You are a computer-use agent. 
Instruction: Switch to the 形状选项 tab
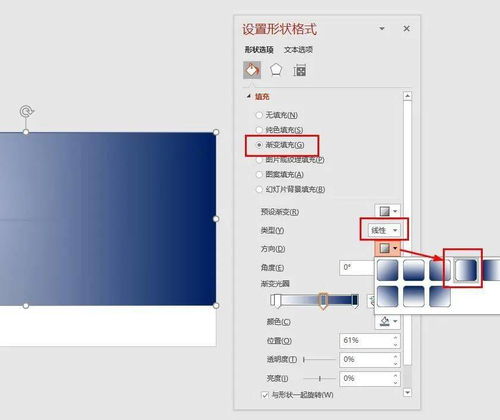click(259, 50)
